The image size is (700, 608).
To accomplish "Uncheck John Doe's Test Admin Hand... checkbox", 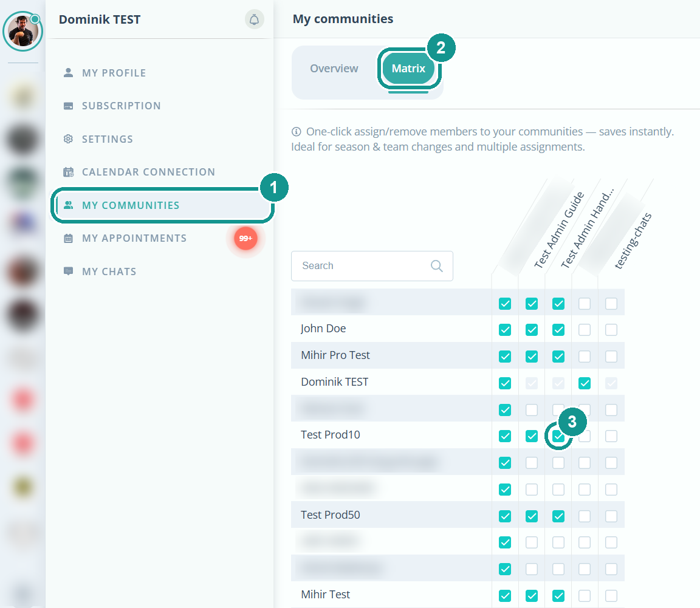I will (x=558, y=330).
